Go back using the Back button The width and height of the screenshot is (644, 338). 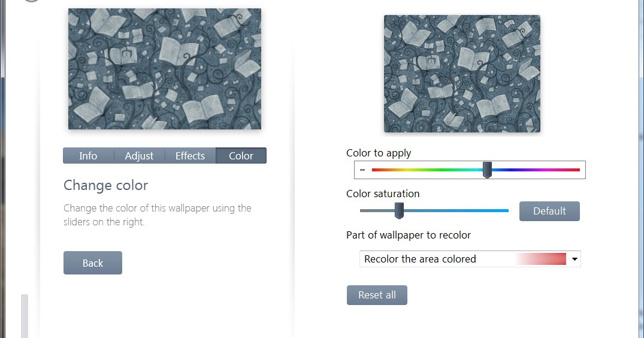point(93,263)
